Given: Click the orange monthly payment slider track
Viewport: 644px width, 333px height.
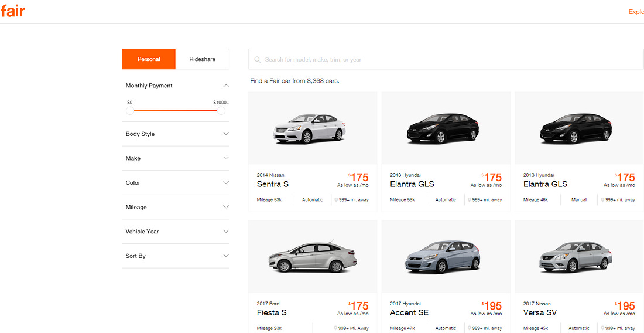Looking at the screenshot, I should point(176,111).
